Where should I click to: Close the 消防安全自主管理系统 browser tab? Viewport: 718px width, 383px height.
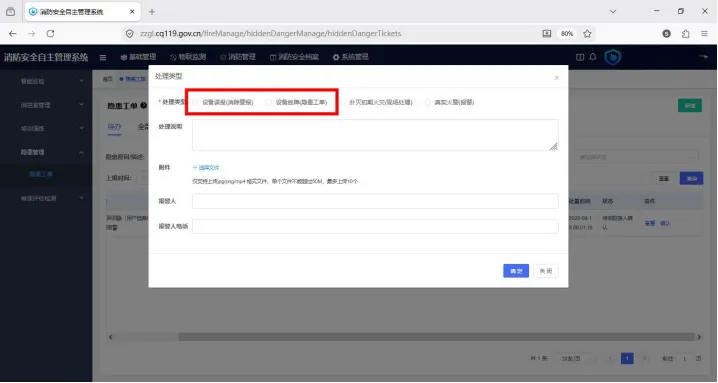pyautogui.click(x=132, y=12)
